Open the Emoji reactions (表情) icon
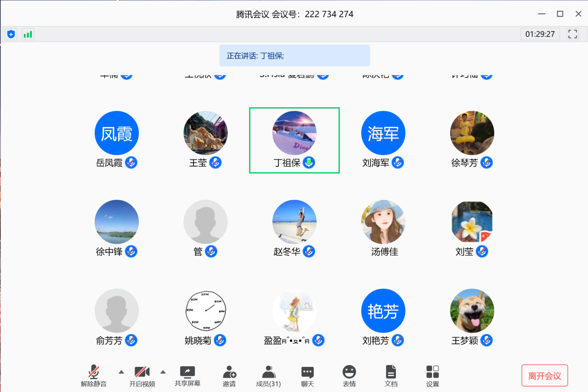 pyautogui.click(x=349, y=376)
